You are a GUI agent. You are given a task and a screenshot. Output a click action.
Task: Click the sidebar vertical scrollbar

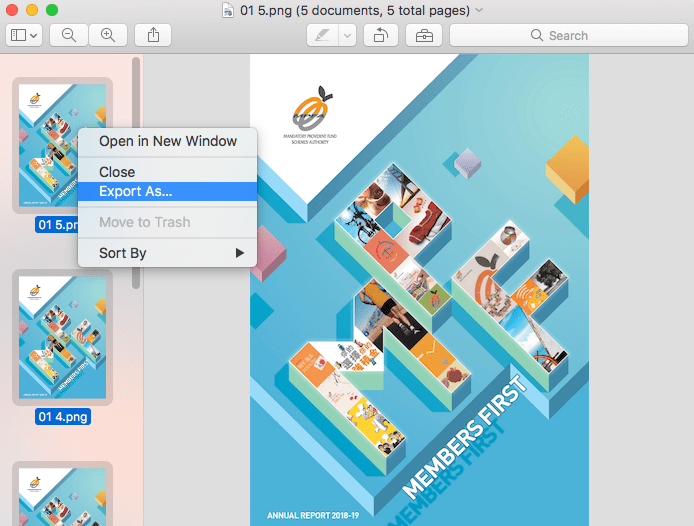coord(136,173)
